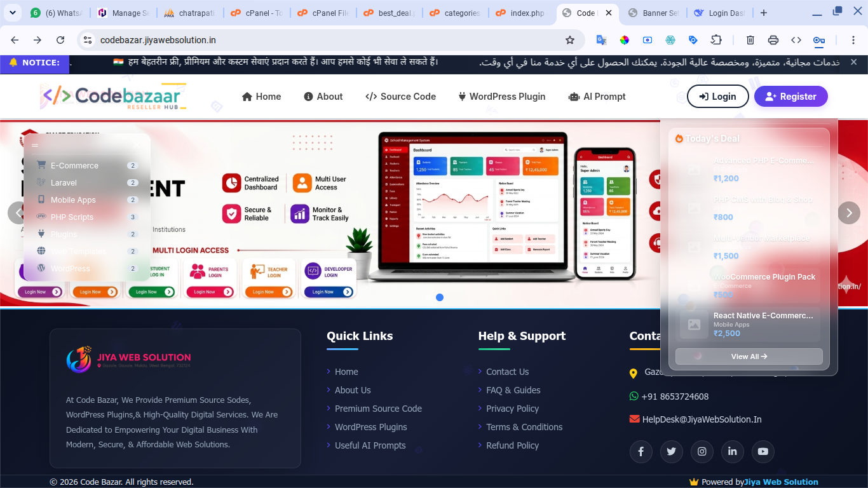Select the Laravel category
868x488 pixels.
(87, 182)
